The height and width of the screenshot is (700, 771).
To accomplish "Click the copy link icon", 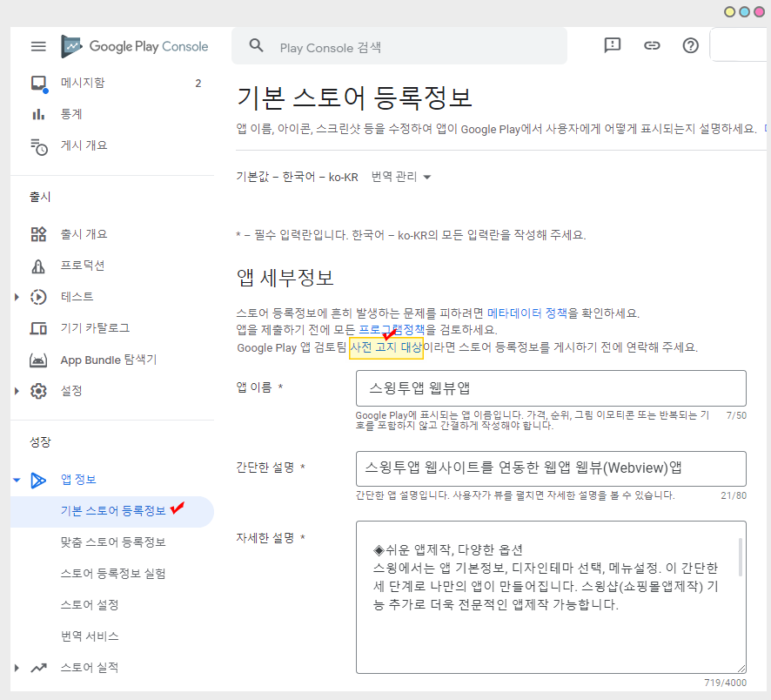I will [x=652, y=46].
